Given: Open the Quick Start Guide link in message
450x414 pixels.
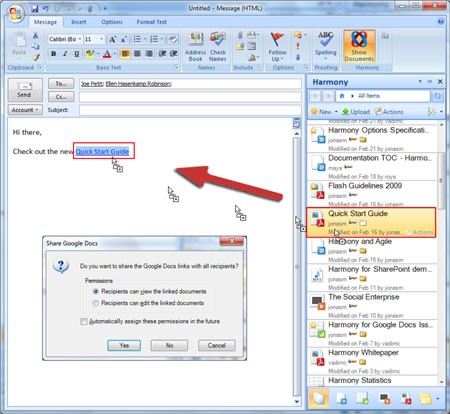Looking at the screenshot, I should 102,152.
